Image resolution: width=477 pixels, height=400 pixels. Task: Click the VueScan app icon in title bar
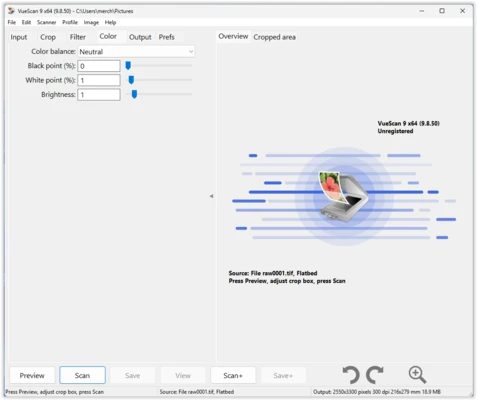11,11
